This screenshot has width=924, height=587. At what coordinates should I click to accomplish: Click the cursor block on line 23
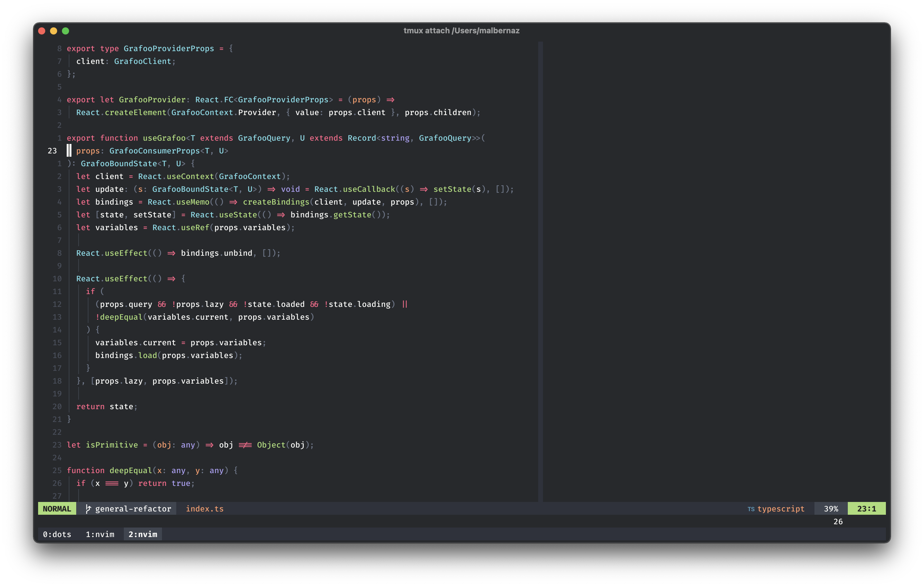(69, 151)
